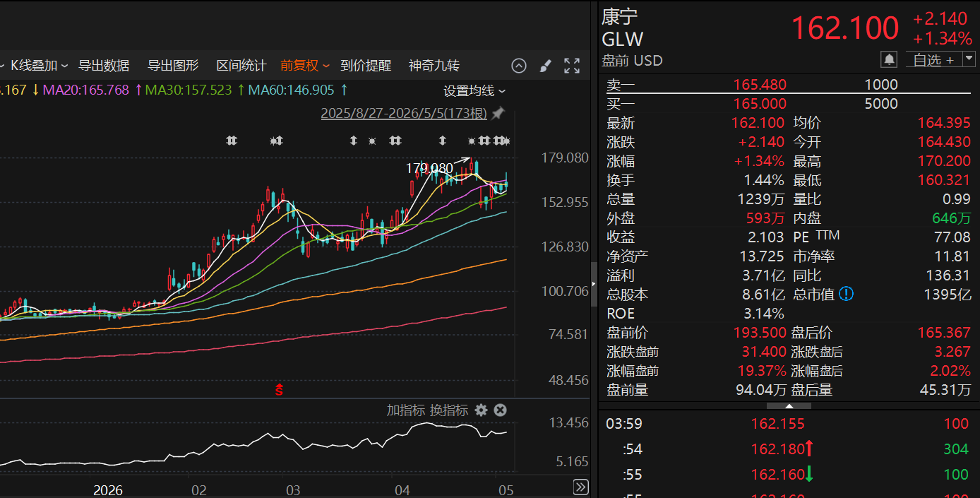Collapse quote details with the small up arrow
Viewport: 980px width, 498px height.
[789, 405]
